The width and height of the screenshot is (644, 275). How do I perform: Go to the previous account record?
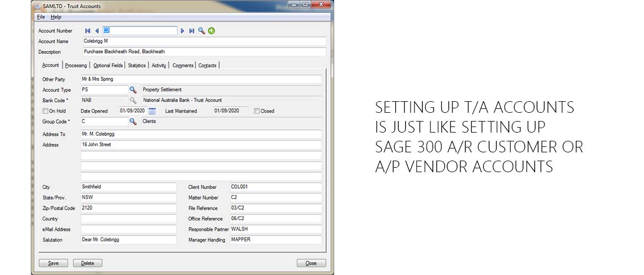tap(97, 31)
